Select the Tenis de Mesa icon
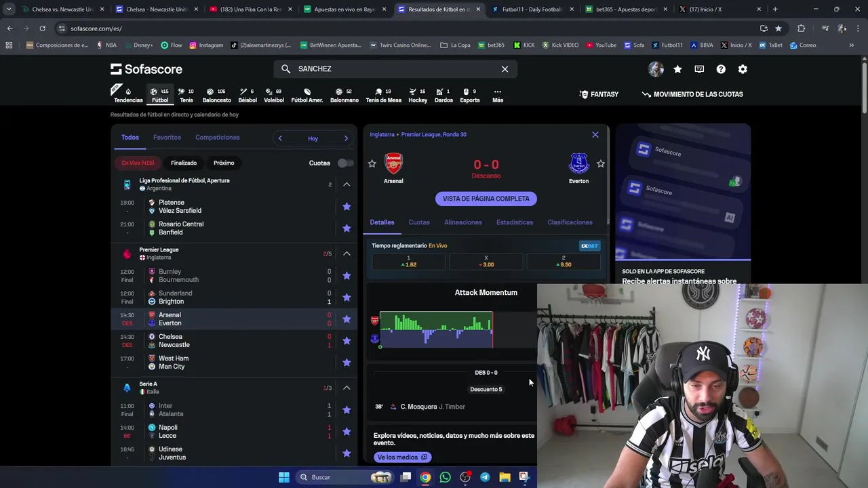Image resolution: width=868 pixels, height=488 pixels. [x=383, y=95]
